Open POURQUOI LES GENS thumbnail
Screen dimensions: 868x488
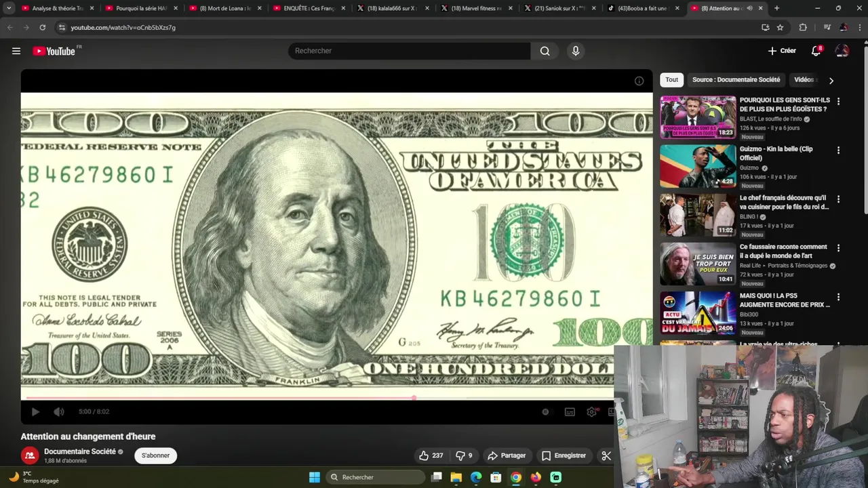(x=698, y=117)
